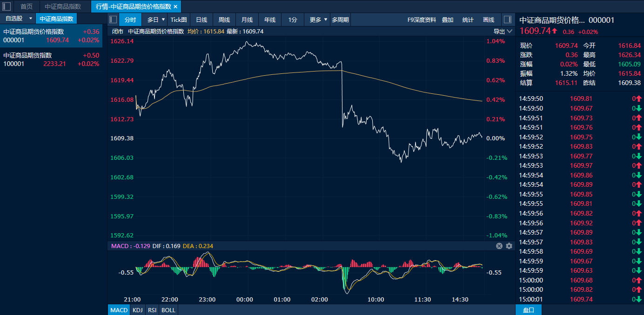Click the 叠加 overlay button
Image resolution: width=644 pixels, height=315 pixels.
pos(448,20)
